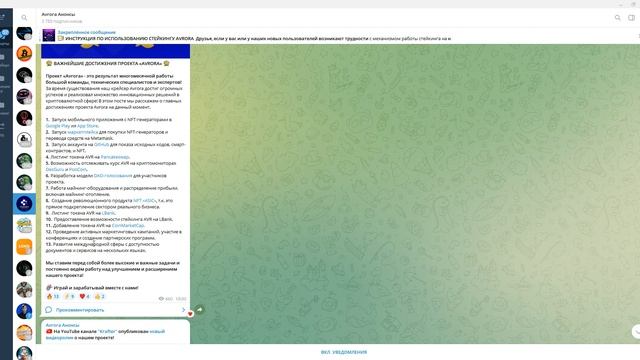The height and width of the screenshot is (360, 640).
Task: Click the quick heart reaction beside the post
Action: (x=190, y=313)
